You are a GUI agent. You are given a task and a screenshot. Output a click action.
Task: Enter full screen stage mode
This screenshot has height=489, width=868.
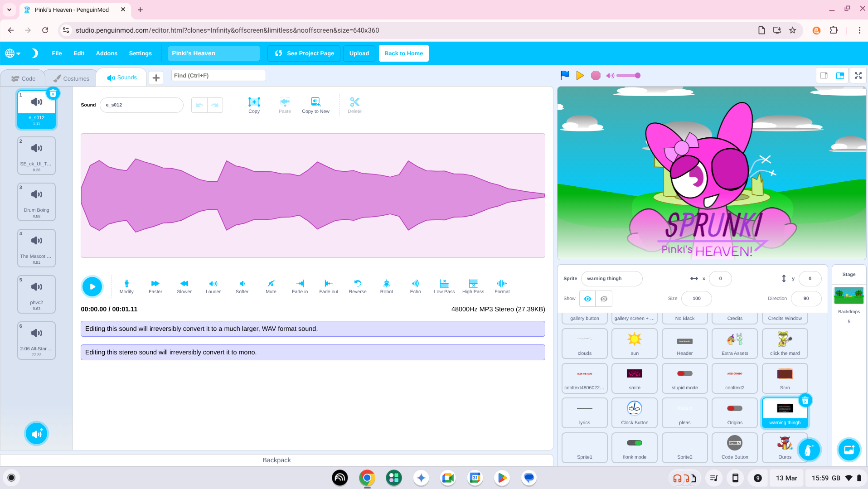coord(858,76)
